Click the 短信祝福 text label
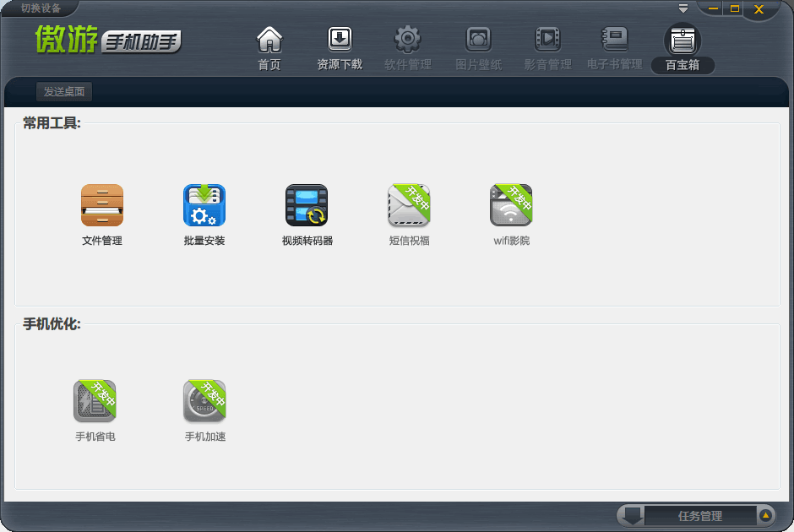The width and height of the screenshot is (794, 532). point(409,241)
